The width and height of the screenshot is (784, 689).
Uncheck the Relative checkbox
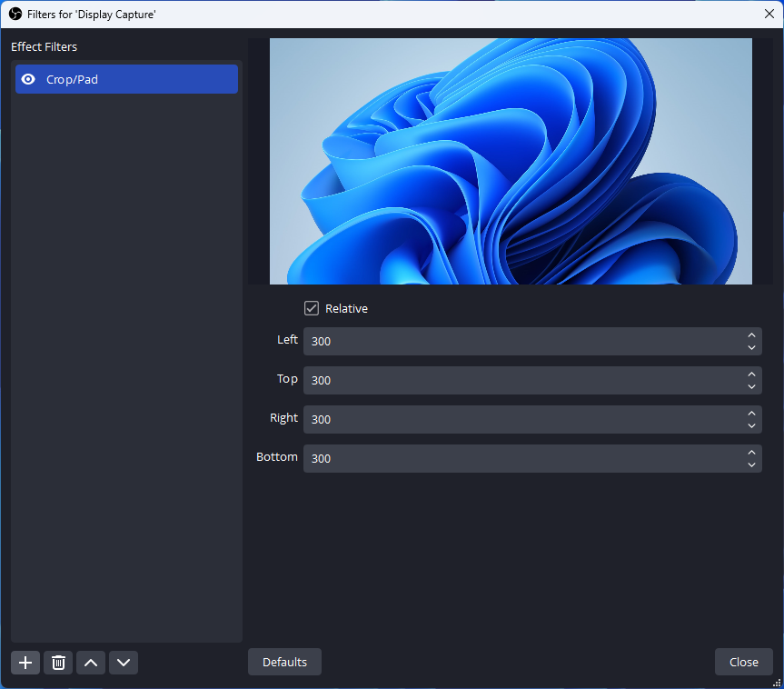click(x=312, y=308)
